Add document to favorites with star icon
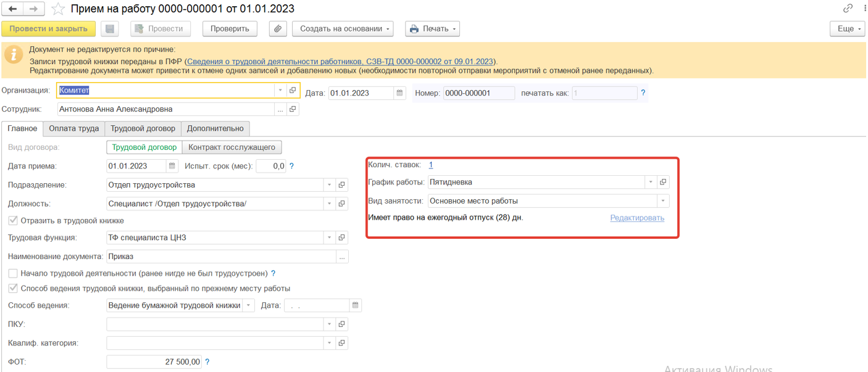868x372 pixels. (x=57, y=9)
